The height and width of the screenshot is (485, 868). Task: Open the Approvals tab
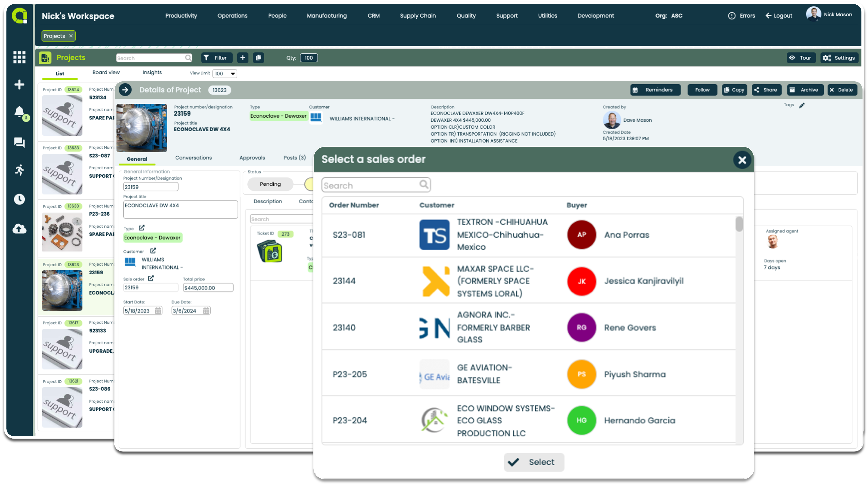[x=252, y=158]
